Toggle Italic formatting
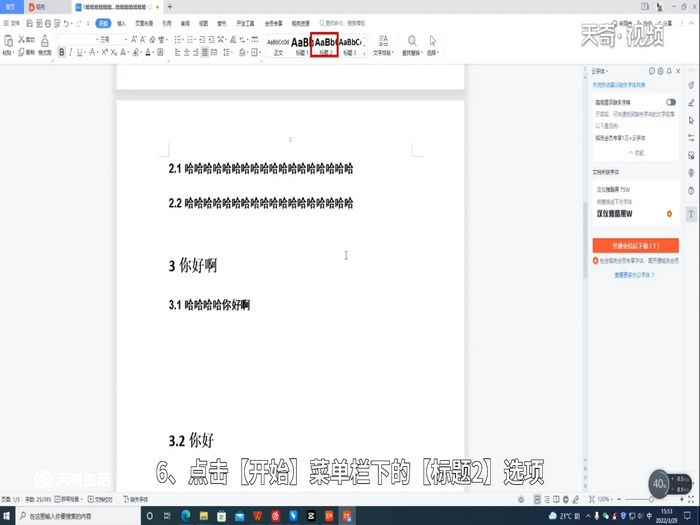 (71, 52)
